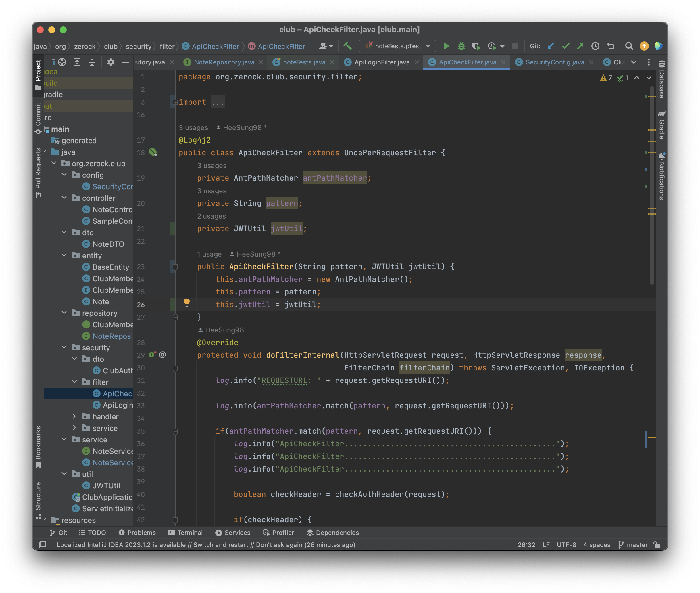
Task: Toggle the Database tool window
Action: coord(661,79)
